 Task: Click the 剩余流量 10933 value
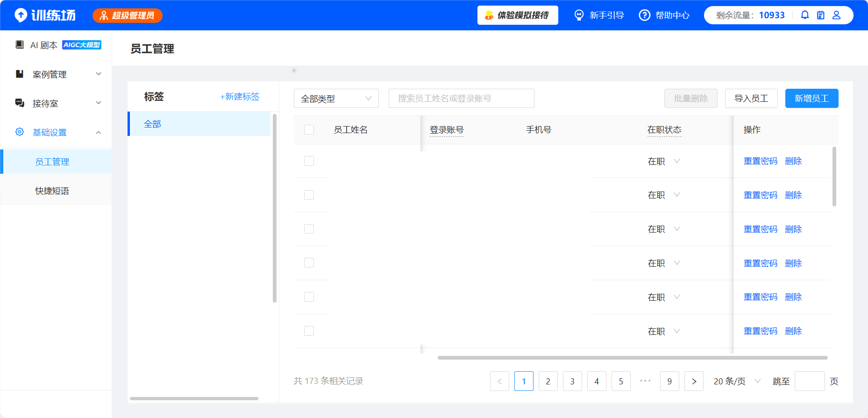772,15
